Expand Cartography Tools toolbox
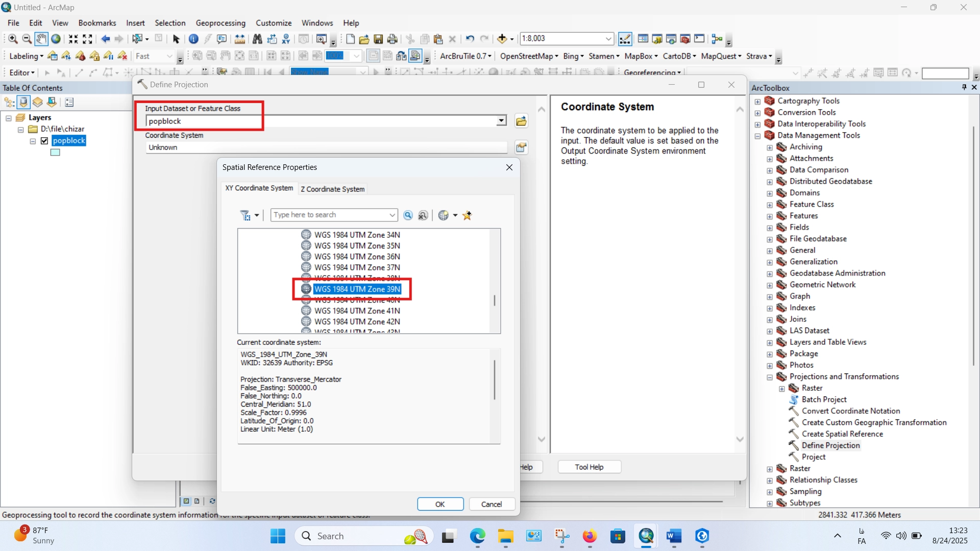 click(x=757, y=101)
